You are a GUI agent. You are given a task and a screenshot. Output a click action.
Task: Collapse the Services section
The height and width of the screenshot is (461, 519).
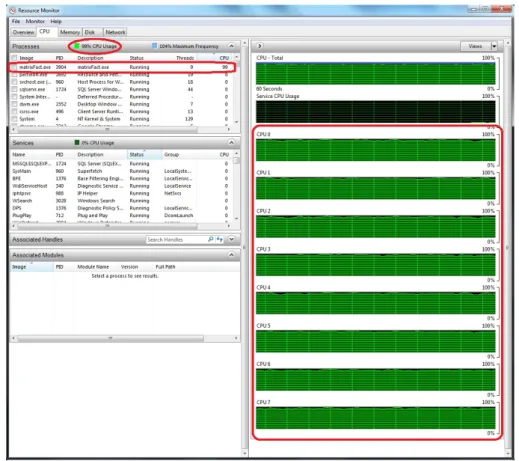231,143
